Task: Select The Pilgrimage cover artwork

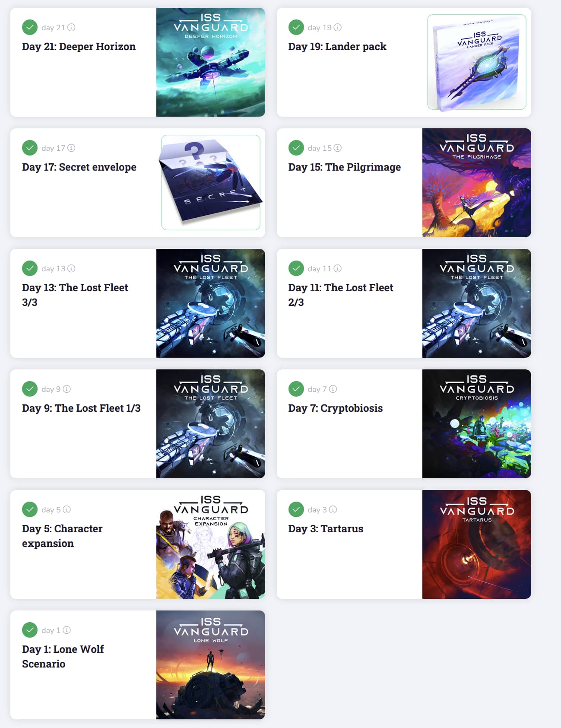Action: coord(477,183)
